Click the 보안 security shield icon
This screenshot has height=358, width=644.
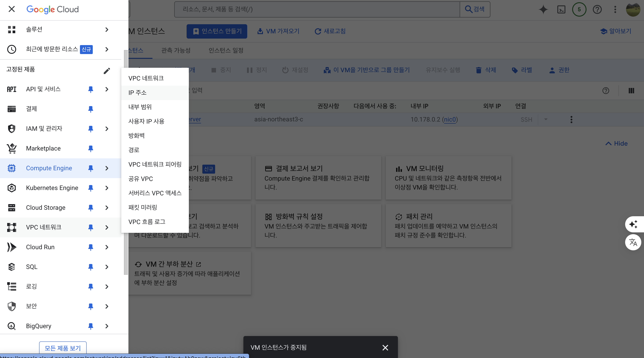click(x=11, y=306)
